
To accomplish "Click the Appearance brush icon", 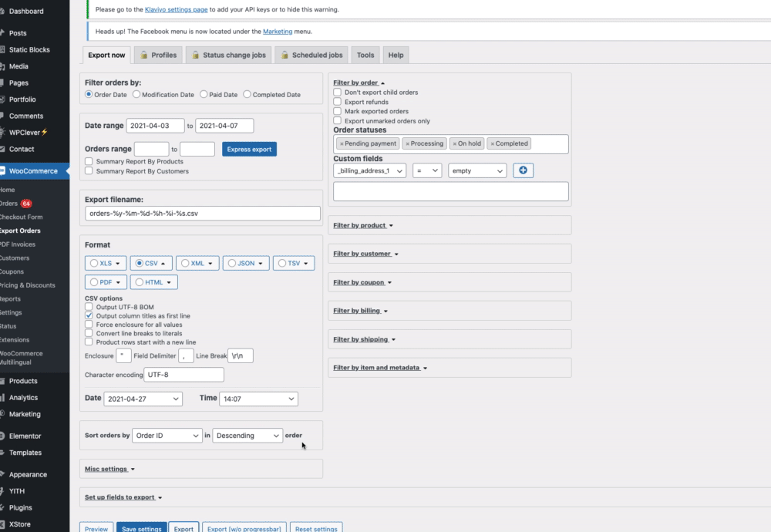I will [2, 474].
